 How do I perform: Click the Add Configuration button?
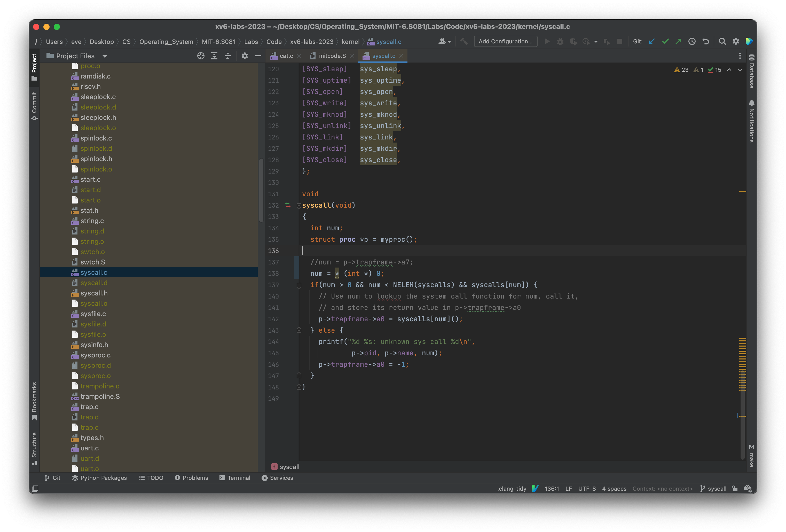click(505, 41)
